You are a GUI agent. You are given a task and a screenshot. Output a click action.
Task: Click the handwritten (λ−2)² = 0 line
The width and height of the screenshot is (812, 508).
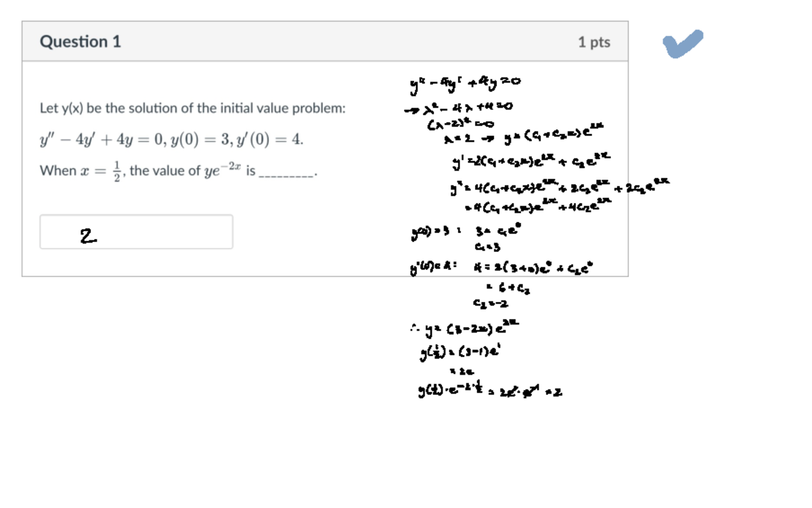tap(459, 123)
